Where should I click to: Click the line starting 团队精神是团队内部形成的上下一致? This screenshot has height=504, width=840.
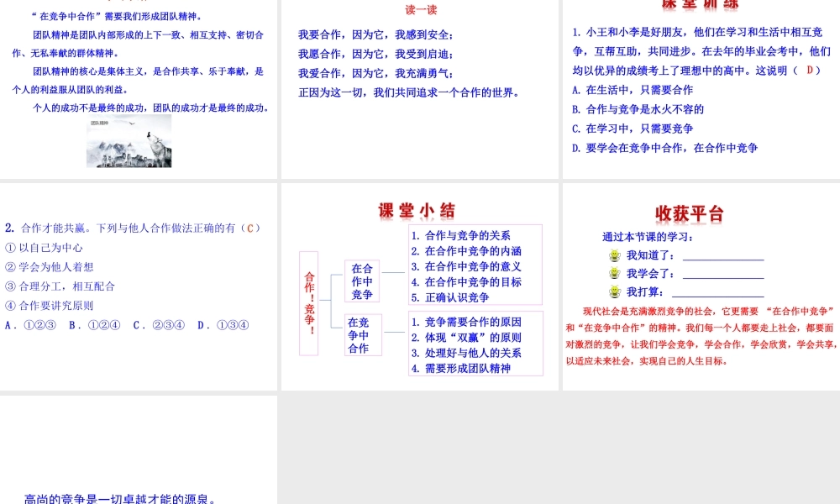tap(149, 34)
